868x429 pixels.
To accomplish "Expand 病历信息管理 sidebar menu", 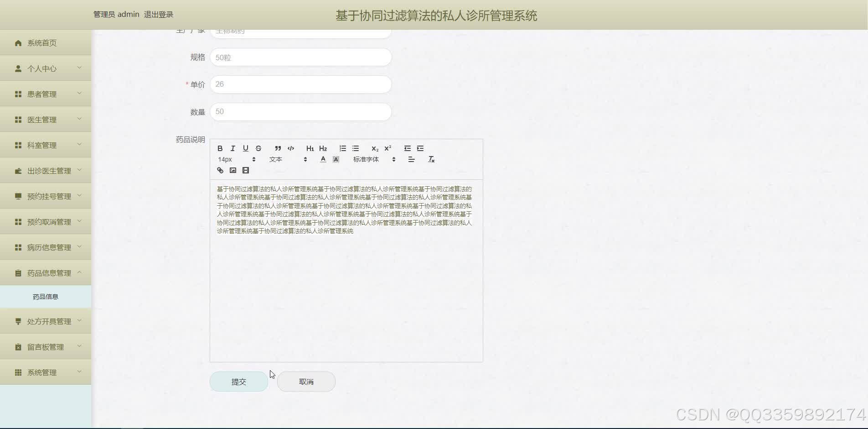I will (x=46, y=247).
